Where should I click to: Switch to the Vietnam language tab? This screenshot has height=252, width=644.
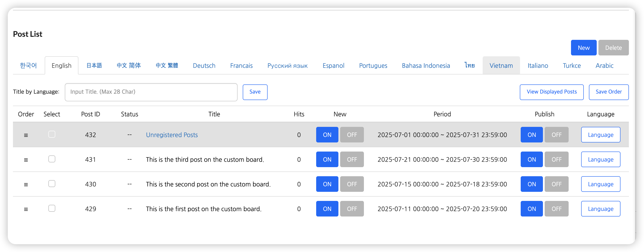501,66
